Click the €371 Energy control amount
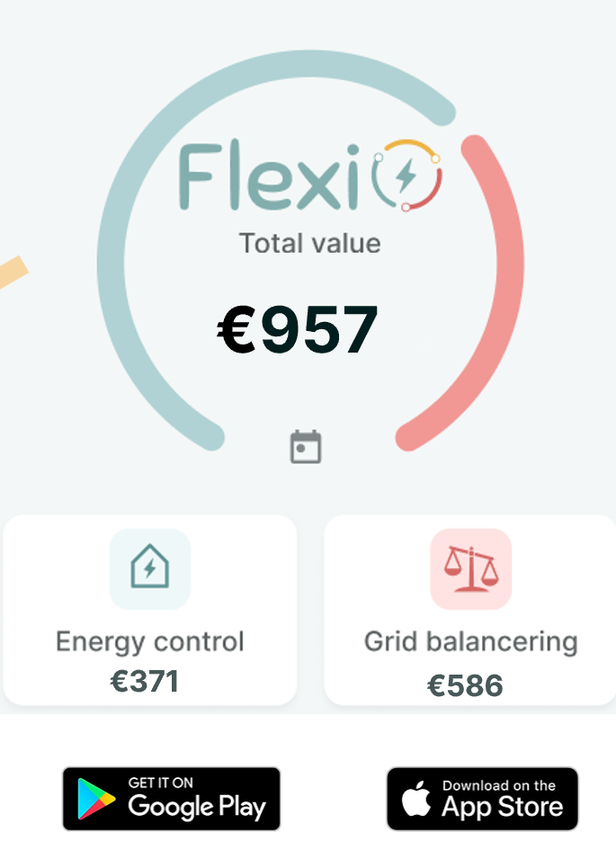This screenshot has height=850, width=616. 145,682
